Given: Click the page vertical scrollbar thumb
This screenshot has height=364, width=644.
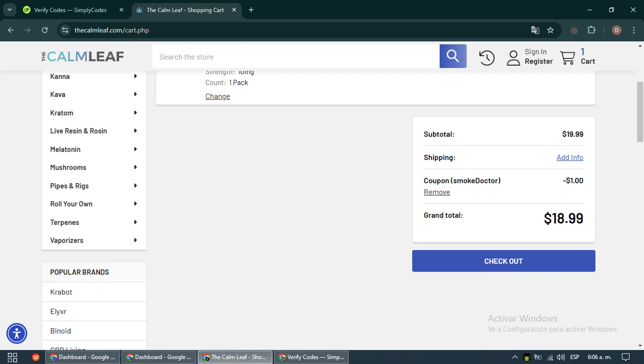Looking at the screenshot, I should tap(640, 112).
